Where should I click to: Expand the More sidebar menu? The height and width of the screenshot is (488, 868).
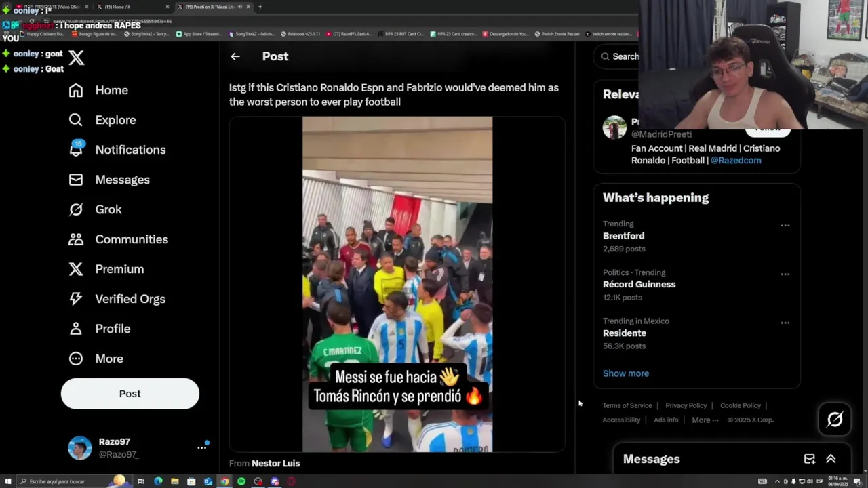(x=96, y=359)
